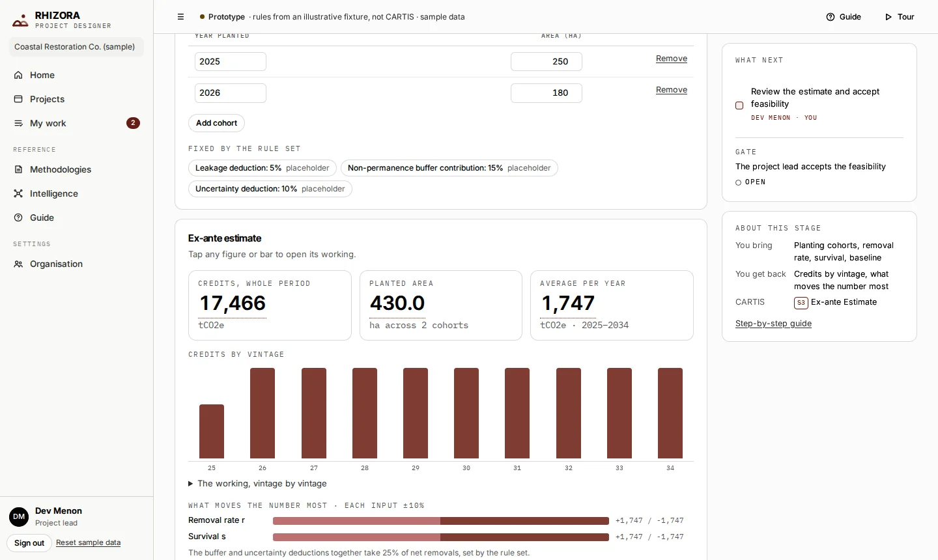Click the Rhizora logo icon
Screen dimensions: 938x560
[x=20, y=21]
